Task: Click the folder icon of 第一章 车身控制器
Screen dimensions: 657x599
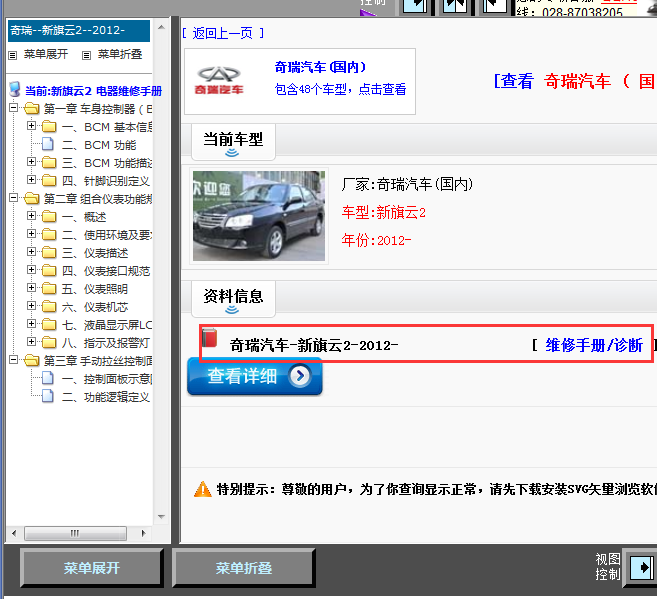Action: pos(32,109)
